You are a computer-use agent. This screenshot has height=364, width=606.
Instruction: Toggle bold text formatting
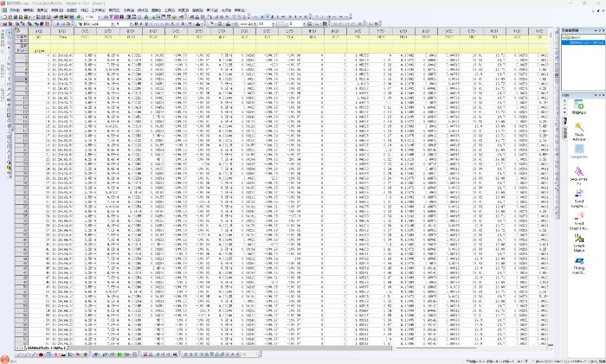tap(136, 24)
